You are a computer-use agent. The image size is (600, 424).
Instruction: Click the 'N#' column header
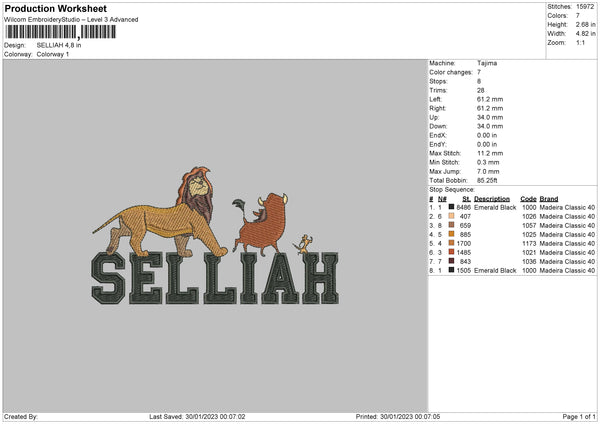[442, 199]
